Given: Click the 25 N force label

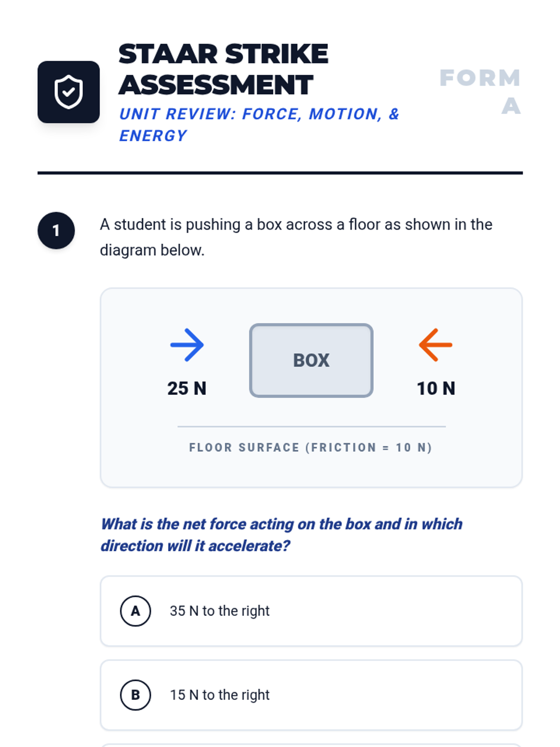Looking at the screenshot, I should [187, 388].
